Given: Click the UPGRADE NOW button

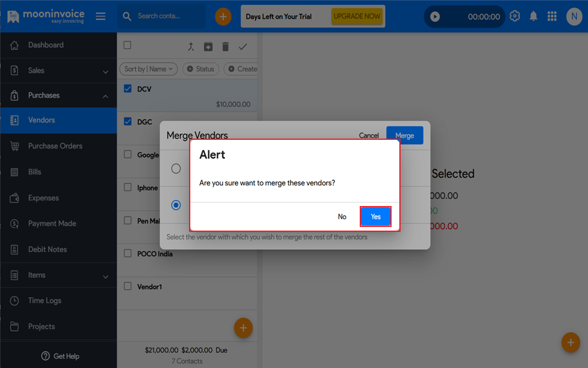Looking at the screenshot, I should tap(357, 16).
